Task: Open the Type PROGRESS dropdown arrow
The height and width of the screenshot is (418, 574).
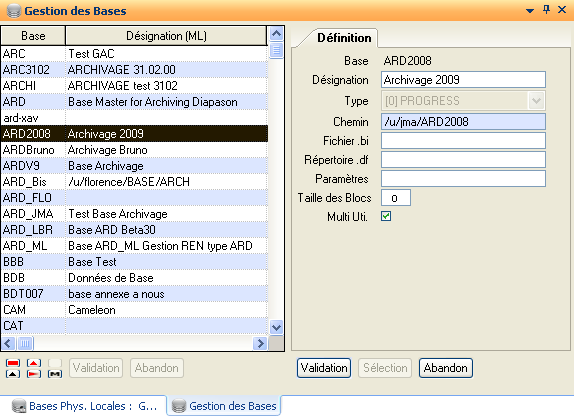Action: [x=536, y=101]
